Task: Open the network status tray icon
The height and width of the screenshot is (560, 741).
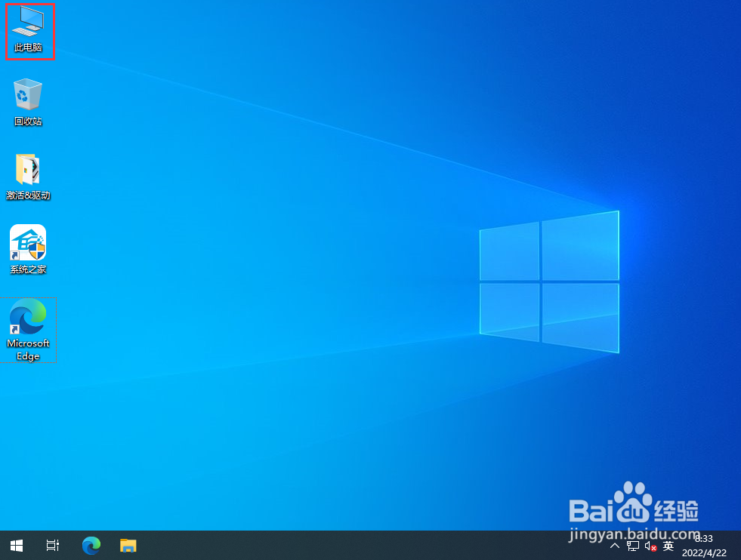Action: (633, 546)
